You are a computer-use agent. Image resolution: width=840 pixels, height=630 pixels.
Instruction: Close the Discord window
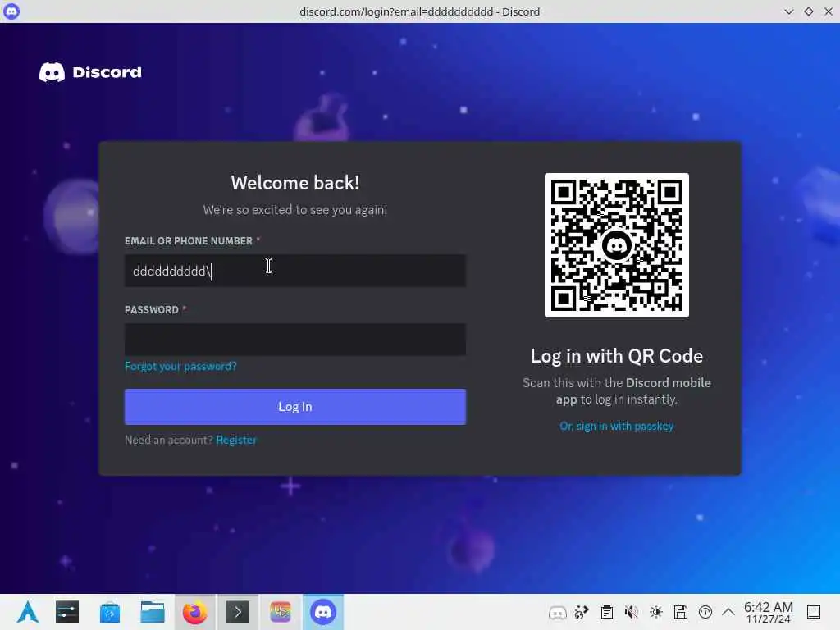(829, 11)
